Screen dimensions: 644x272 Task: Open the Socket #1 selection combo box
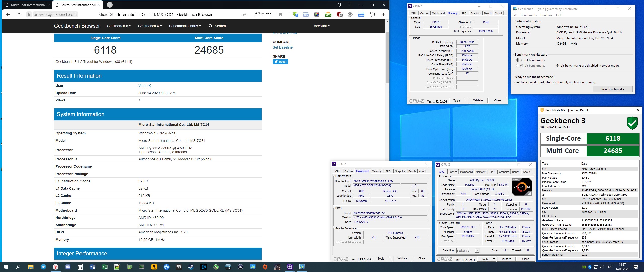[468, 251]
